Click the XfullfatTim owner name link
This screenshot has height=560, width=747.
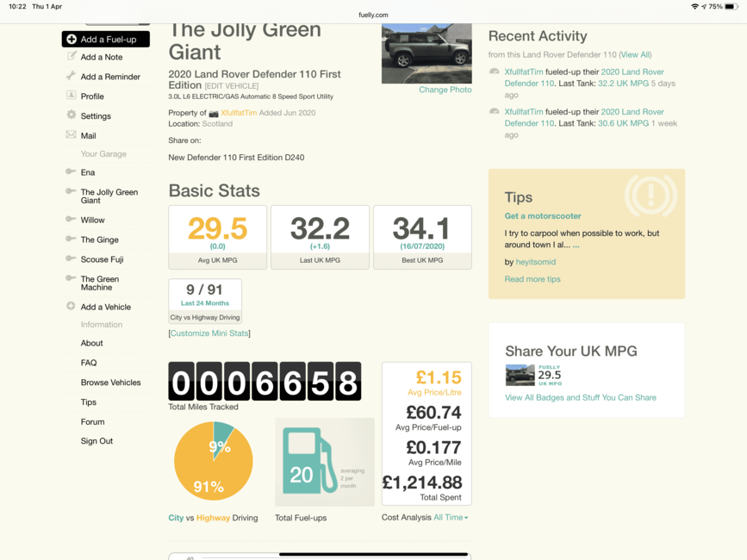(x=239, y=113)
